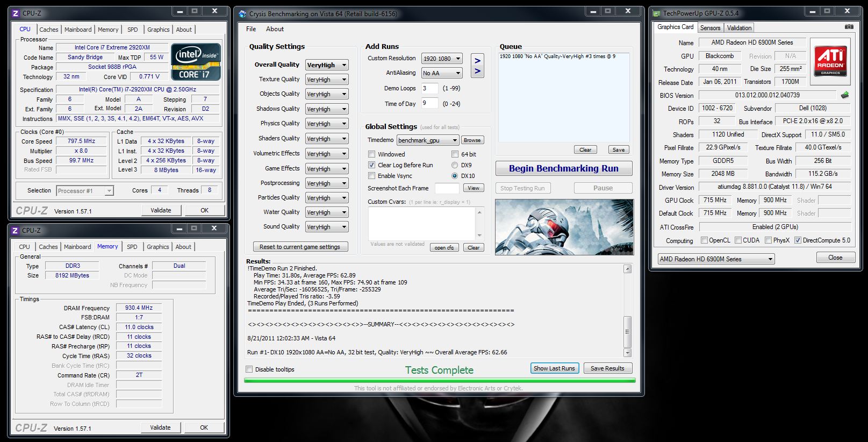The width and height of the screenshot is (868, 442).
Task: Click the queue Save button
Action: coord(619,150)
